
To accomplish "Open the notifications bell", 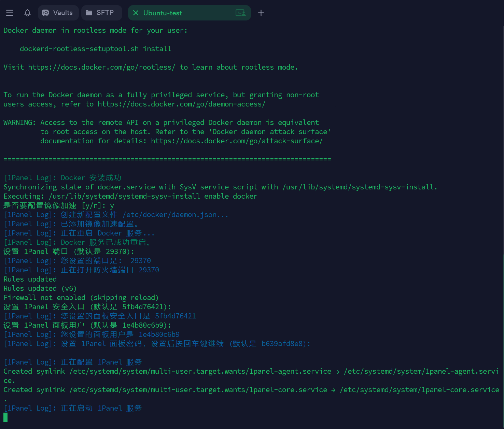I will (27, 13).
